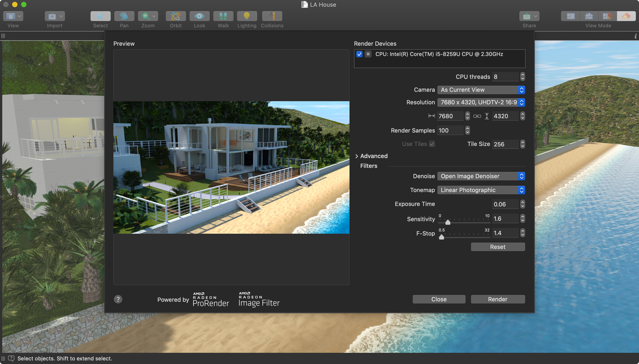Click the width stepper arrows
Viewport: 639px width, 364px height.
coord(467,116)
